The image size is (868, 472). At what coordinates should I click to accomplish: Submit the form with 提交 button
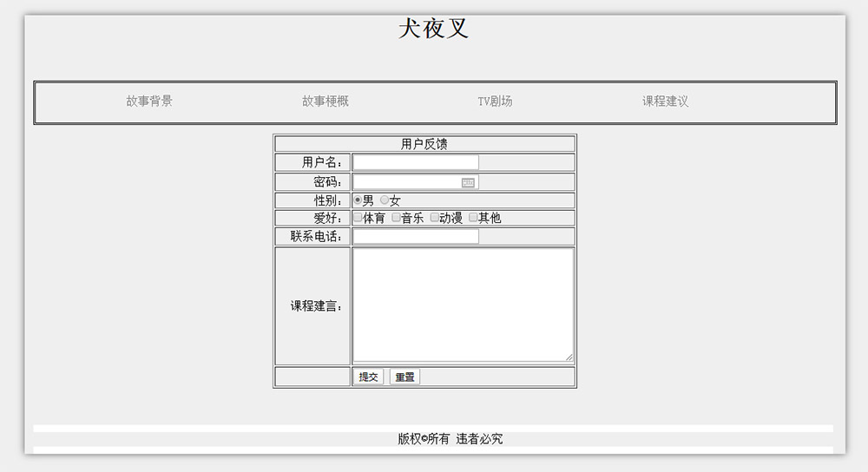368,377
